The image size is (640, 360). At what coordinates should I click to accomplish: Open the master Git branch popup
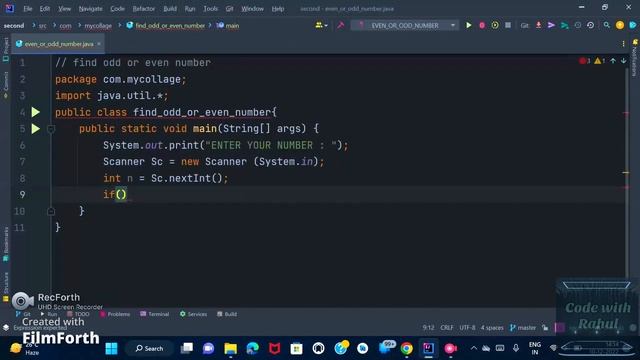[523, 327]
